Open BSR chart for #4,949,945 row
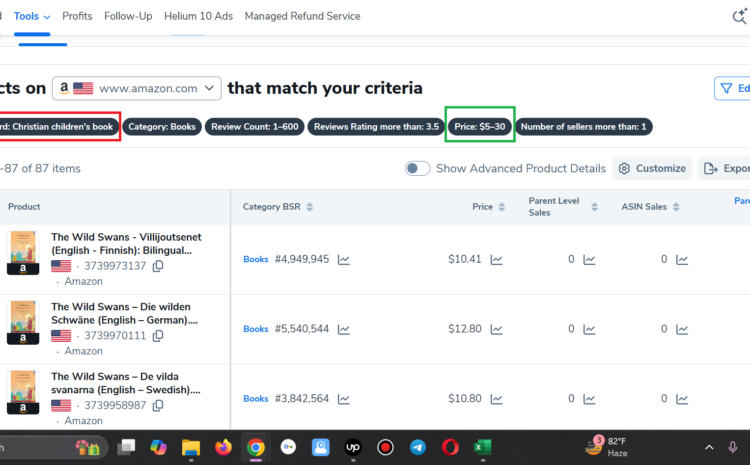 coord(343,260)
